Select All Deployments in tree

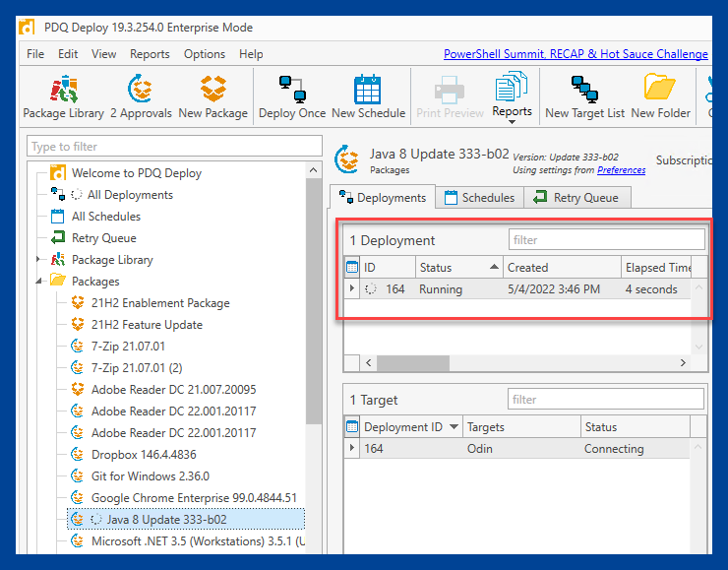tap(130, 195)
